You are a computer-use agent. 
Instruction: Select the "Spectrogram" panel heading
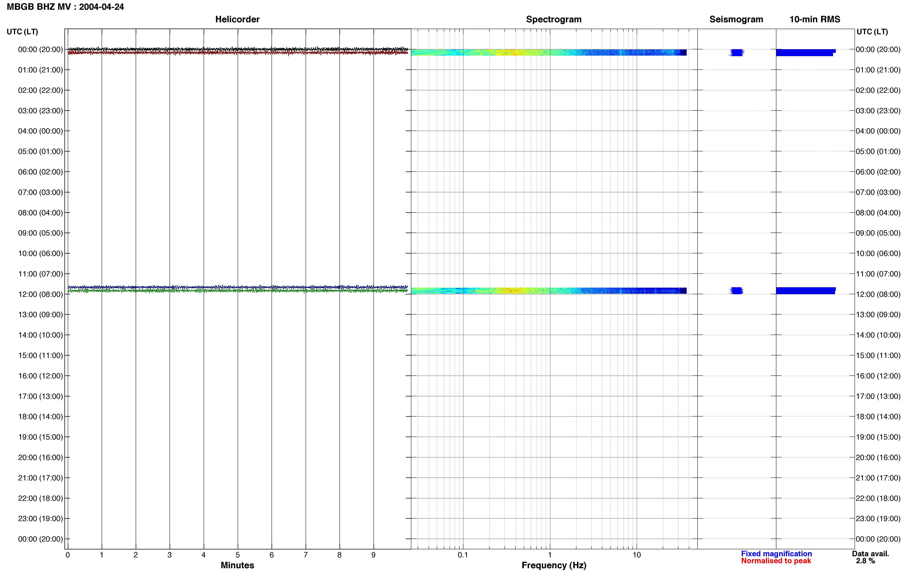(554, 20)
